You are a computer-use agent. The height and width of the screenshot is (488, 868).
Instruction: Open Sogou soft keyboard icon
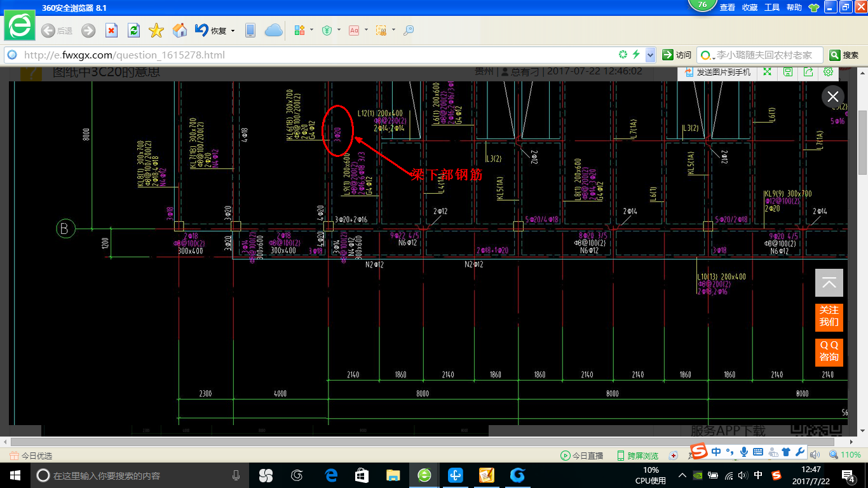(x=757, y=452)
